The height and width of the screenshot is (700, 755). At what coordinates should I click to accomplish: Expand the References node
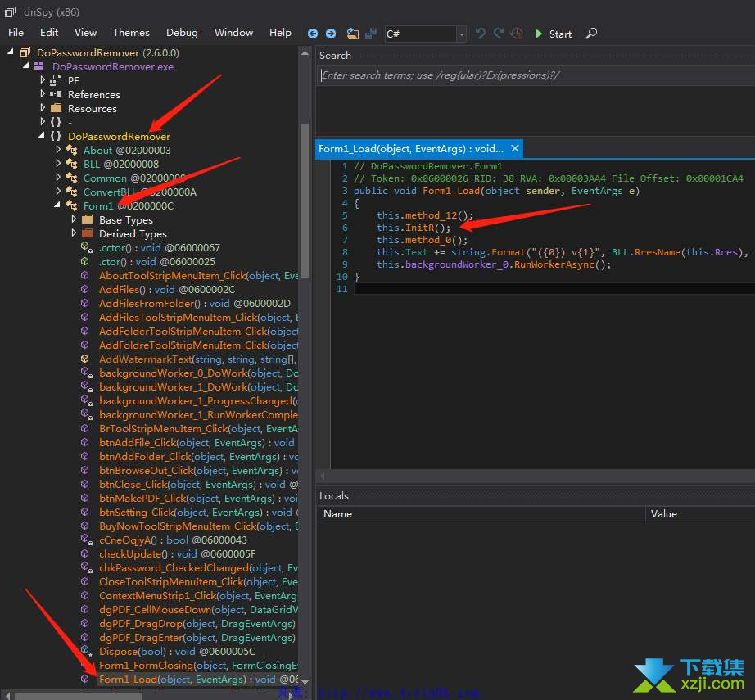[x=43, y=94]
